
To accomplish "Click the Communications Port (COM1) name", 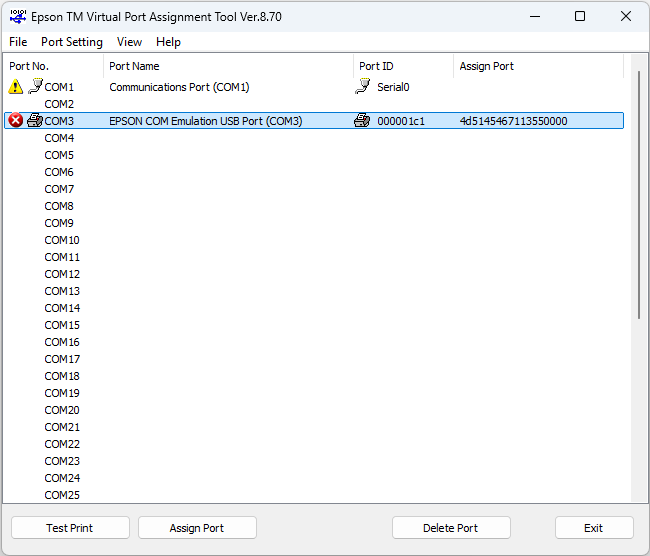I will pos(179,87).
